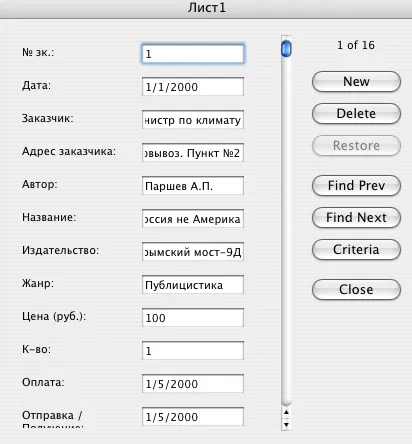
Task: Click the blue scrollbar thumb
Action: point(286,49)
